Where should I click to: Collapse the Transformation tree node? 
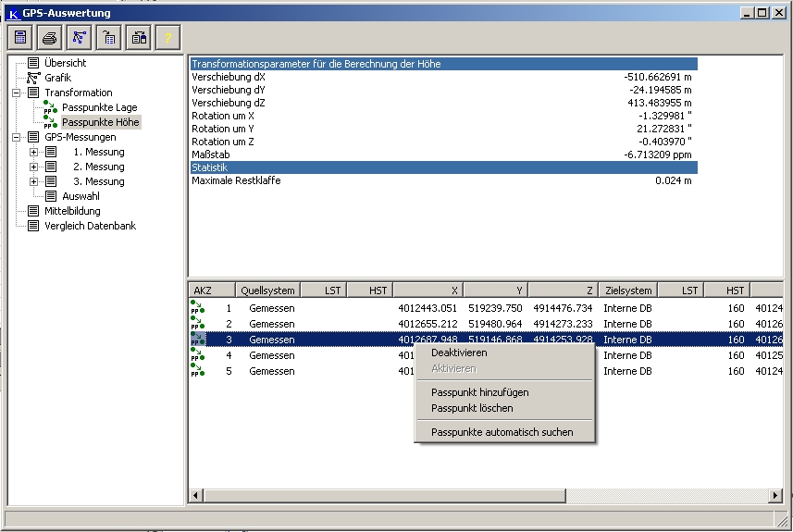coord(17,93)
